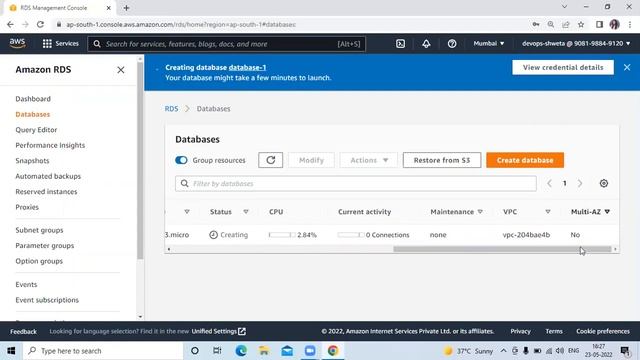Open devops-shweta account menu
This screenshot has height=360, width=640.
[576, 43]
